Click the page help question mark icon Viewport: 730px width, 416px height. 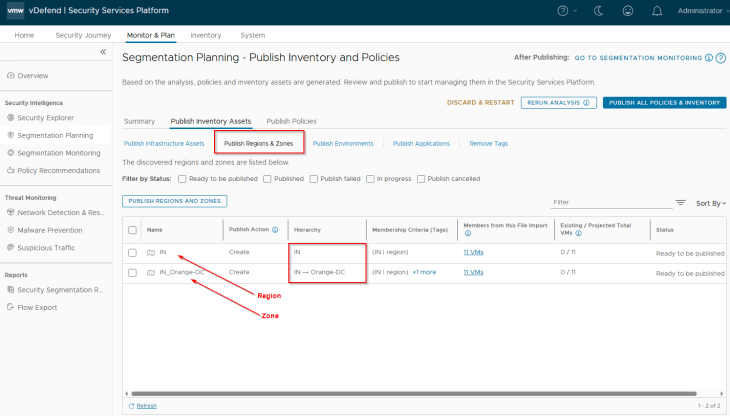click(x=720, y=58)
